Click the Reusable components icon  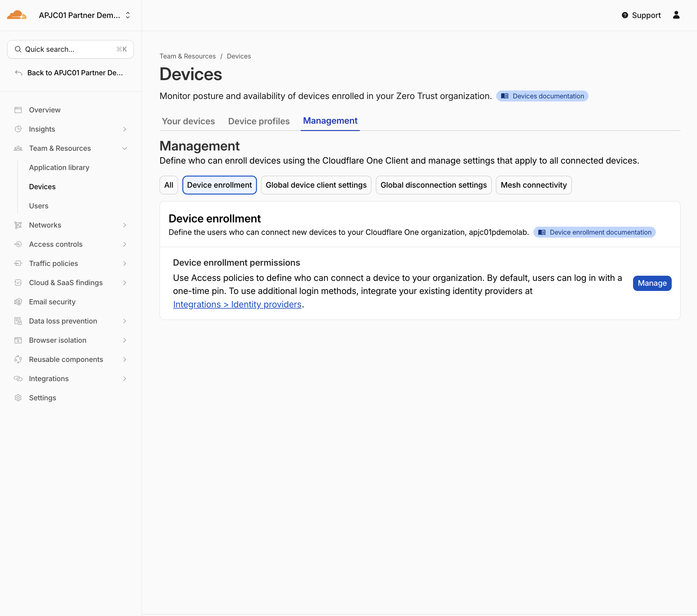point(18,359)
